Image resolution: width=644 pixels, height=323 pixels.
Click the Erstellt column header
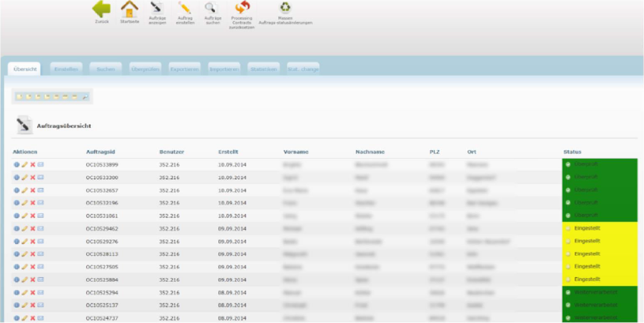click(x=228, y=151)
